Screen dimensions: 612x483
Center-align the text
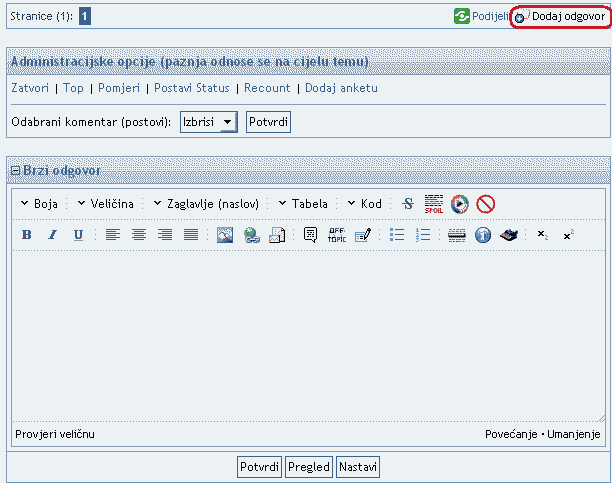(139, 235)
